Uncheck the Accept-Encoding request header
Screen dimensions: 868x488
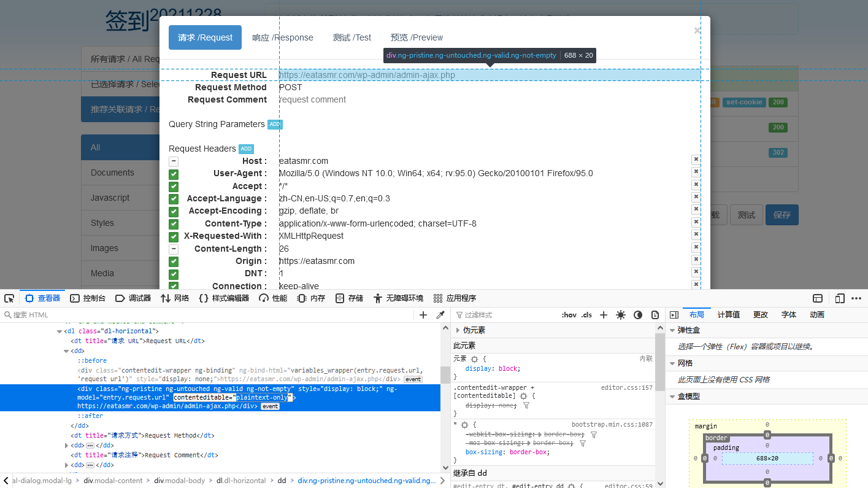coord(173,211)
